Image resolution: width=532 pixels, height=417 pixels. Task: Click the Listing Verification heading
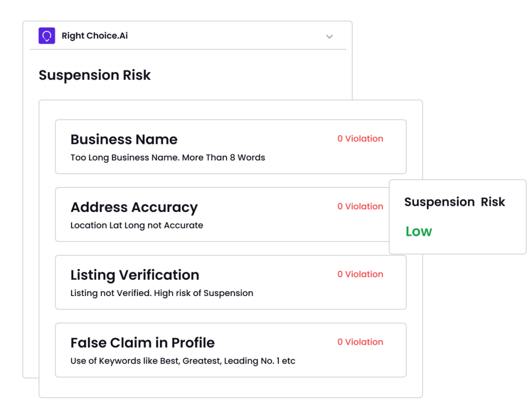[135, 275]
